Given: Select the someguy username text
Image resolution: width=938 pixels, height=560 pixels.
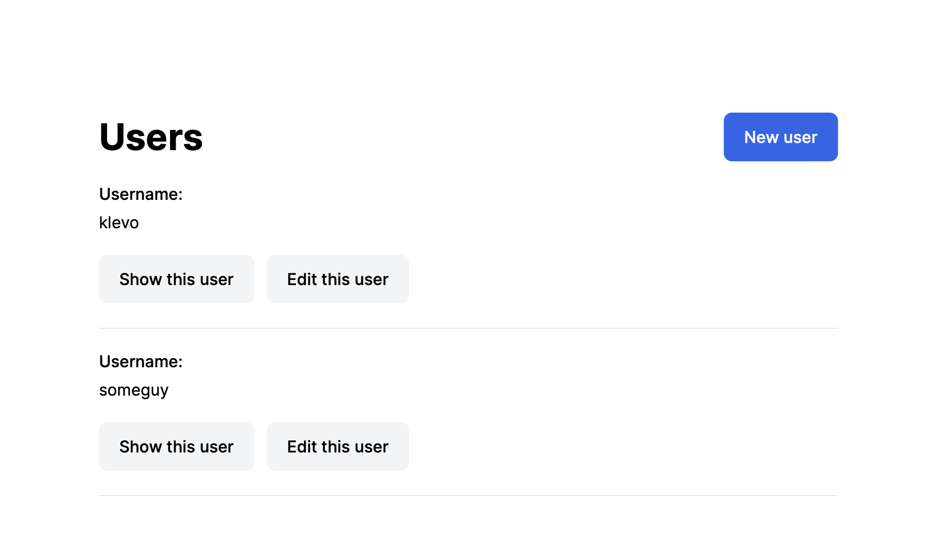Looking at the screenshot, I should pyautogui.click(x=133, y=390).
